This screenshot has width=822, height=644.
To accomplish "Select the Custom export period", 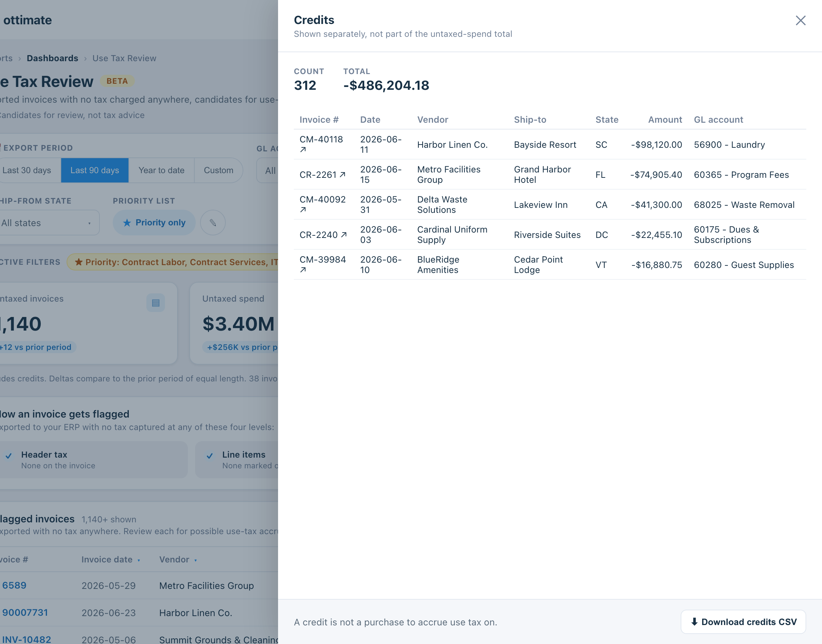I will 219,170.
